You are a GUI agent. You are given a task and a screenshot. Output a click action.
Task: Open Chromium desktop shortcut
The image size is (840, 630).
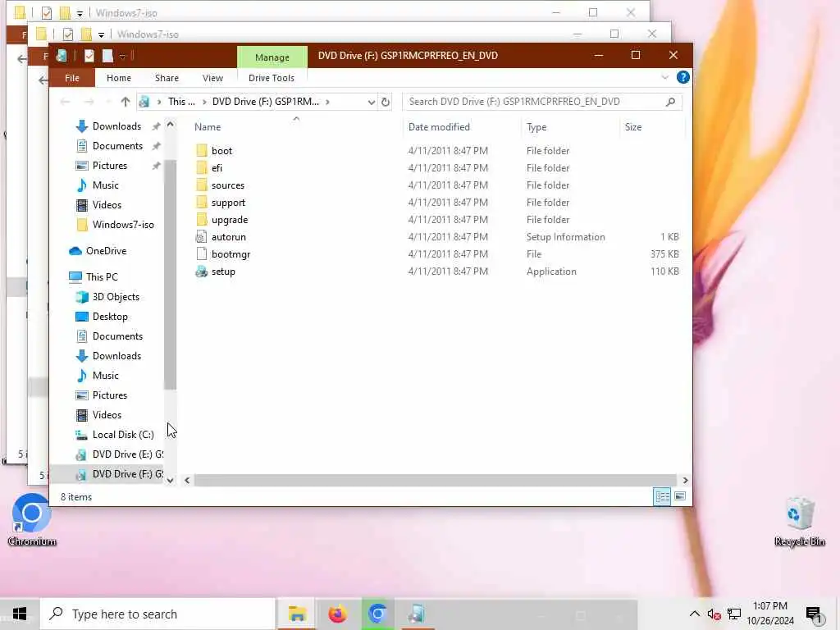[32, 519]
